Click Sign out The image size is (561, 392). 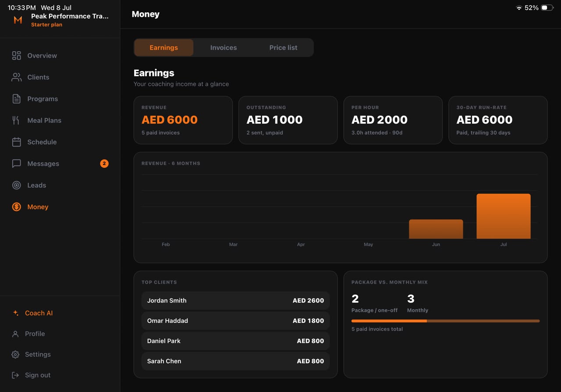coord(60,375)
